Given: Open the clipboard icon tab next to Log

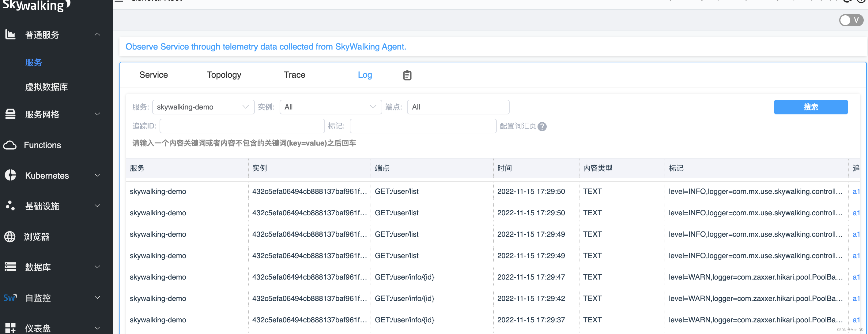Looking at the screenshot, I should (407, 75).
